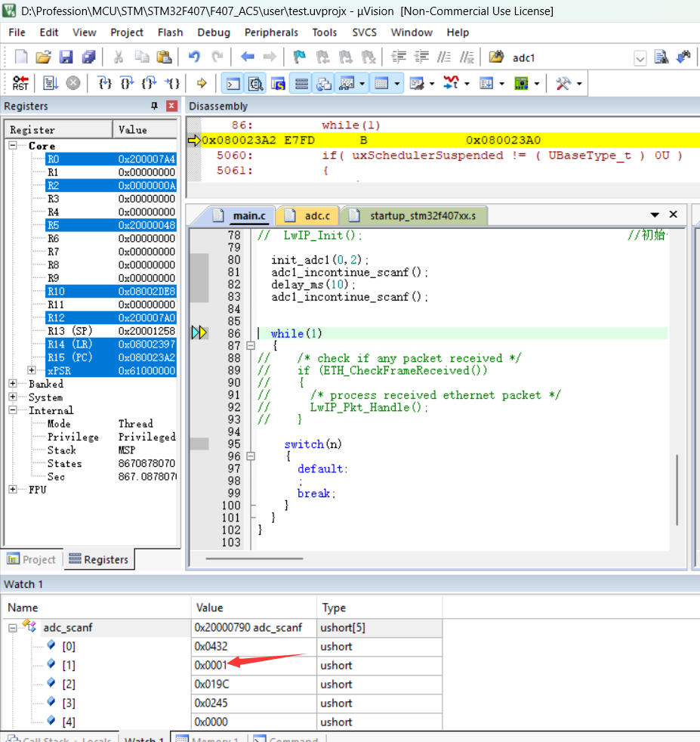Viewport: 700px width, 742px height.
Task: Open the System Viewer dropdown arrow
Action: pos(537,84)
